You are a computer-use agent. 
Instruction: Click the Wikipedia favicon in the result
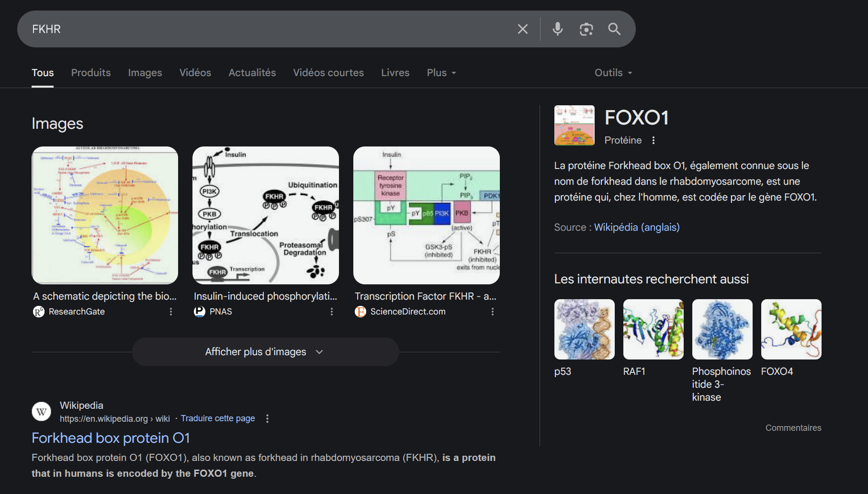(x=42, y=412)
